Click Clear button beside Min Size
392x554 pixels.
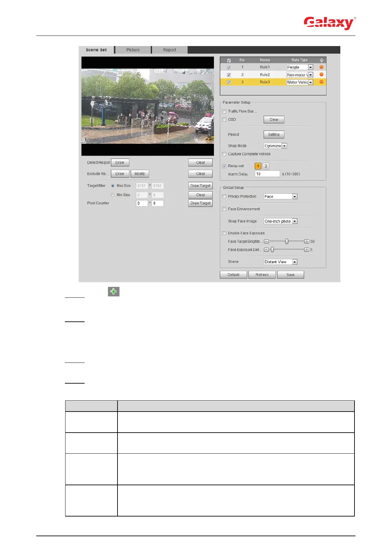click(x=200, y=195)
